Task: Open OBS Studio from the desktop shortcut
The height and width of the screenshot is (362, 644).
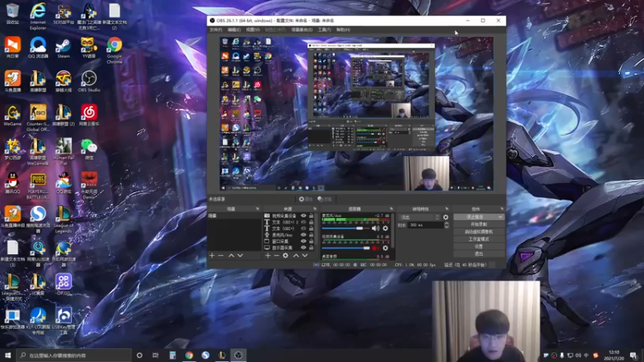Action: [x=89, y=81]
